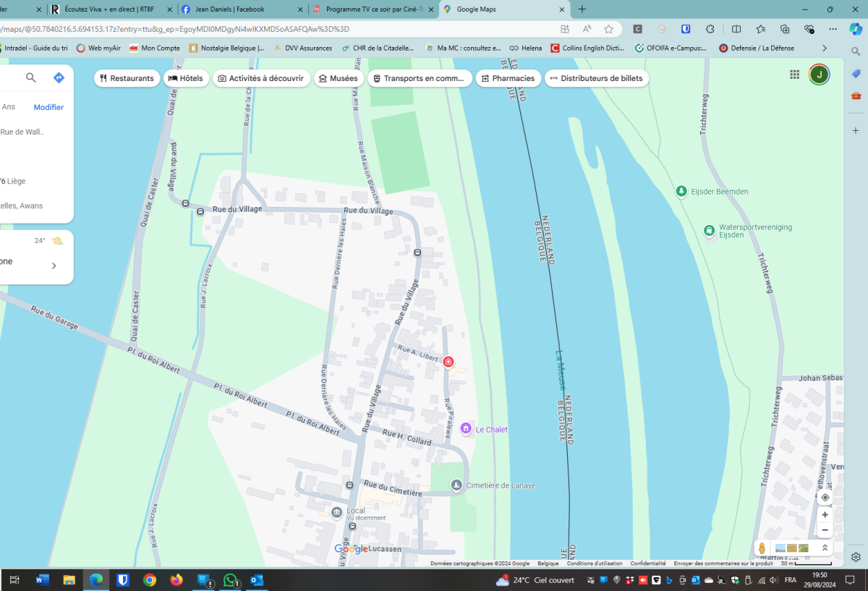
Task: Click the Directions icon in search panel
Action: coord(59,78)
